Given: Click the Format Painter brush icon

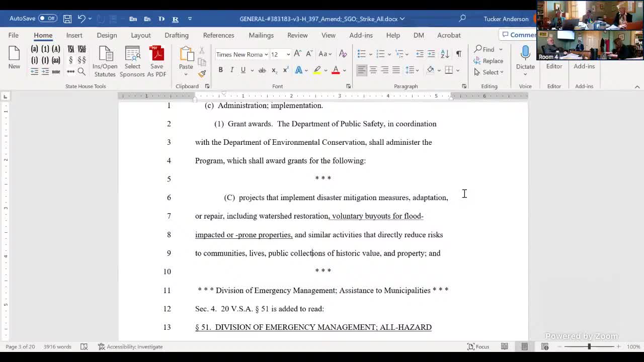Looking at the screenshot, I should (x=202, y=73).
